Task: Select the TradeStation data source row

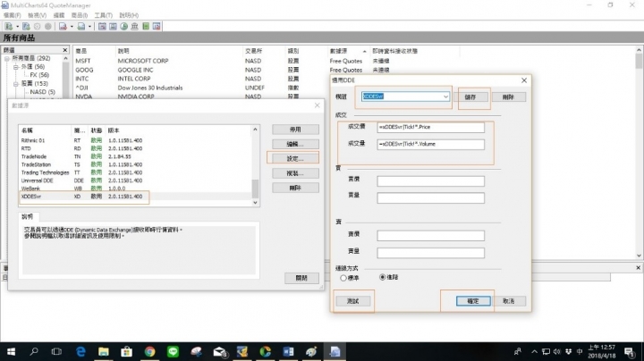Action: 136,164
